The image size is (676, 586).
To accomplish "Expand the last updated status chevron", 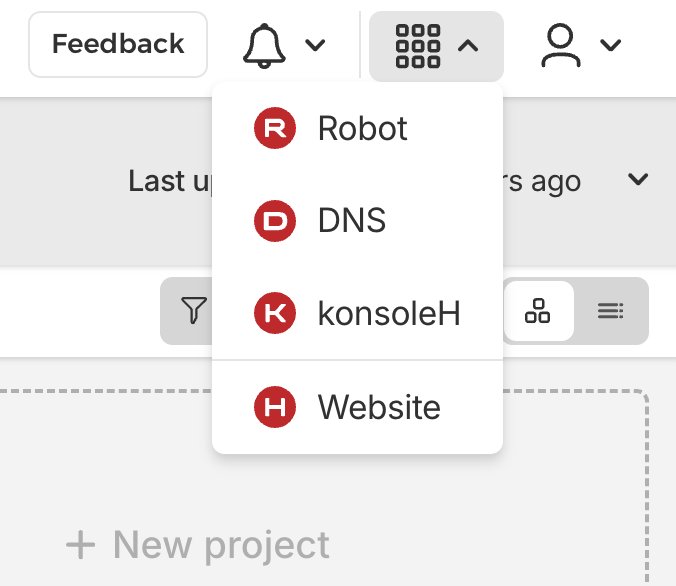I will 637,180.
